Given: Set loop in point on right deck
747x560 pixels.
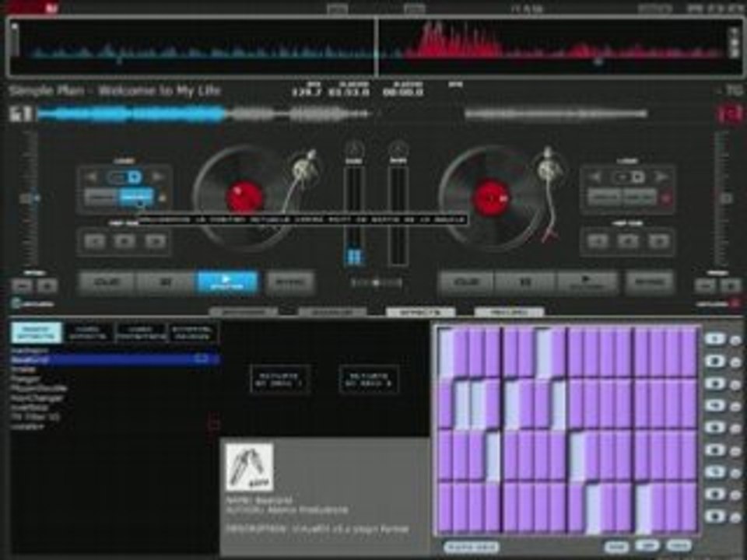Looking at the screenshot, I should (x=604, y=197).
